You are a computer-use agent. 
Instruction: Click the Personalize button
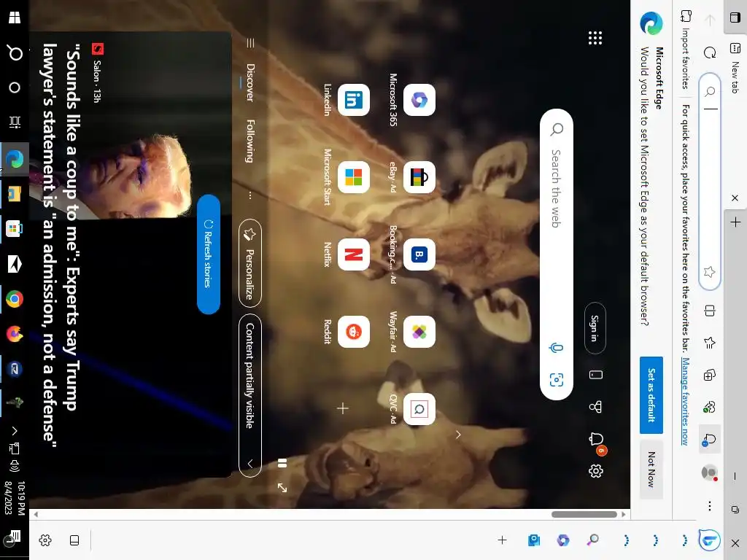pyautogui.click(x=250, y=262)
